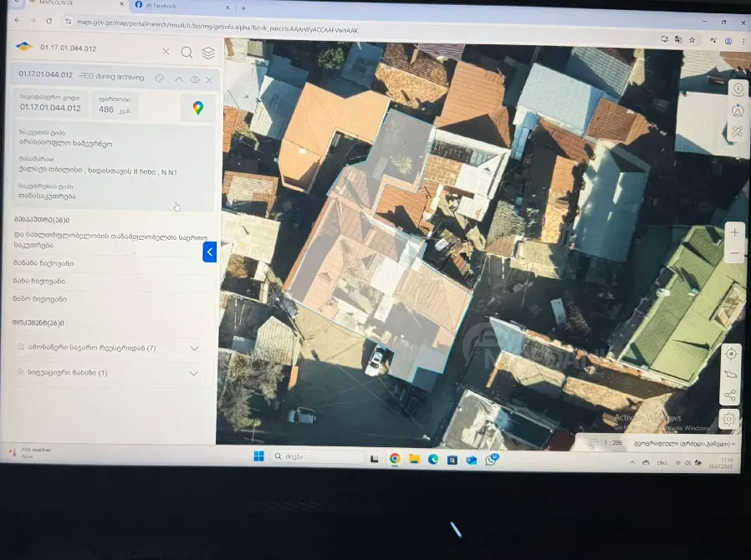751x560 pixels.
Task: Toggle parcel visibility with the eye icon
Action: point(195,79)
